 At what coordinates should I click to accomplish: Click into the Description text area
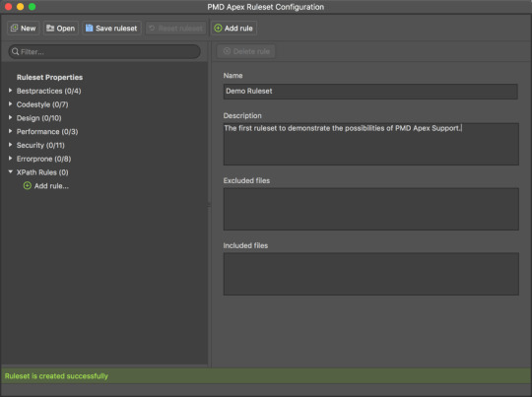point(370,144)
